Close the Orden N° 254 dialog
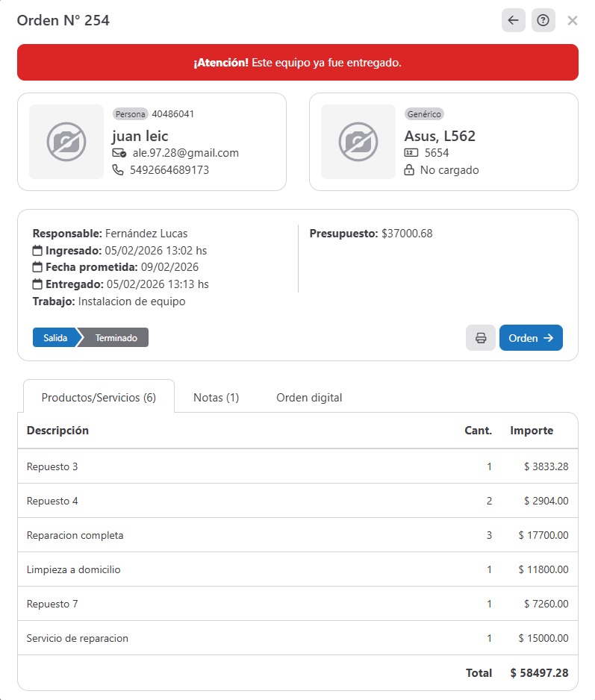 click(573, 20)
